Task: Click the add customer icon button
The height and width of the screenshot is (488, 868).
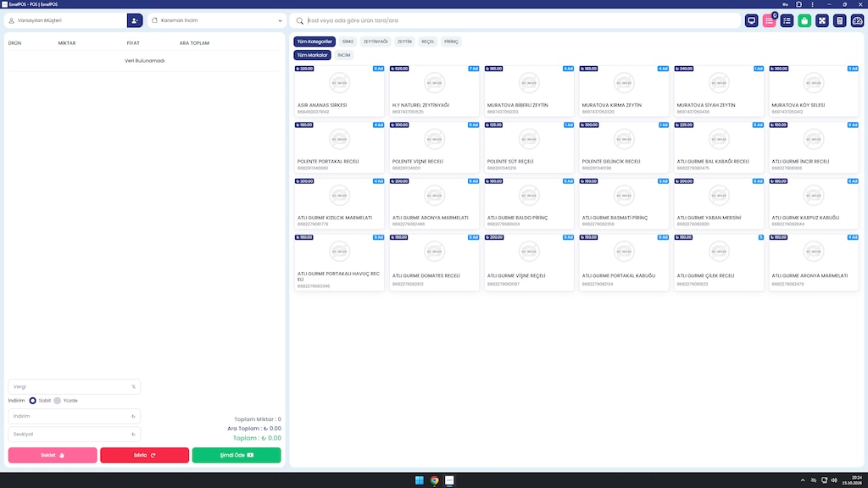Action: point(135,20)
